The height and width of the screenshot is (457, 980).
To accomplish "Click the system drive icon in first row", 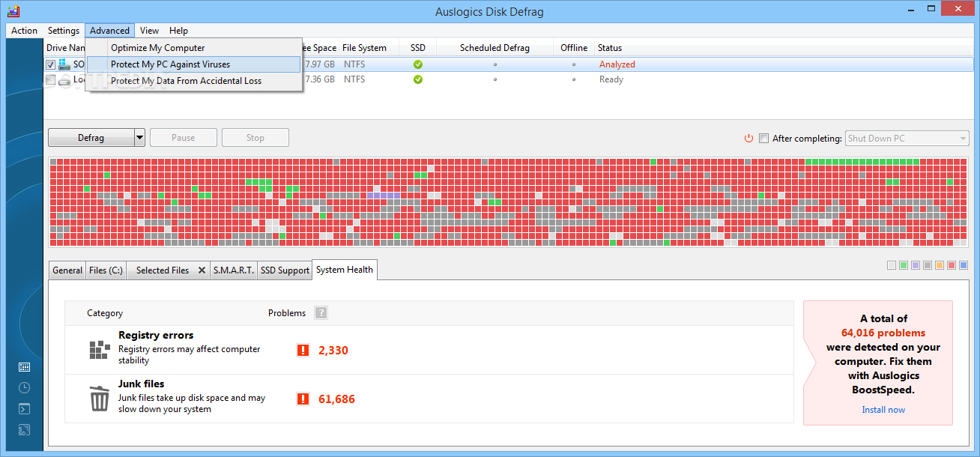I will coord(64,64).
